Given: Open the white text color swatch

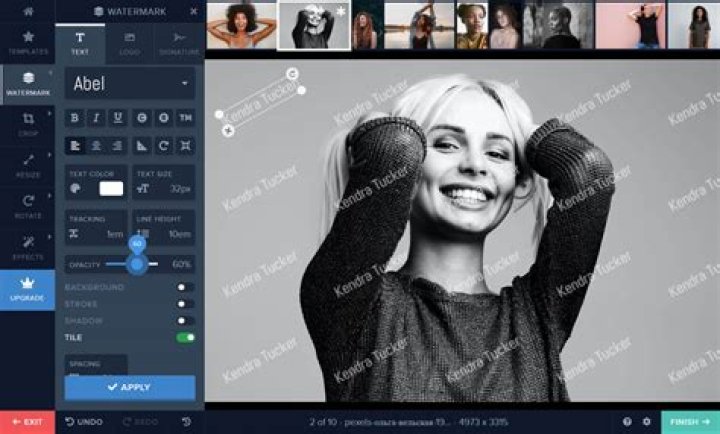Looking at the screenshot, I should point(111,188).
